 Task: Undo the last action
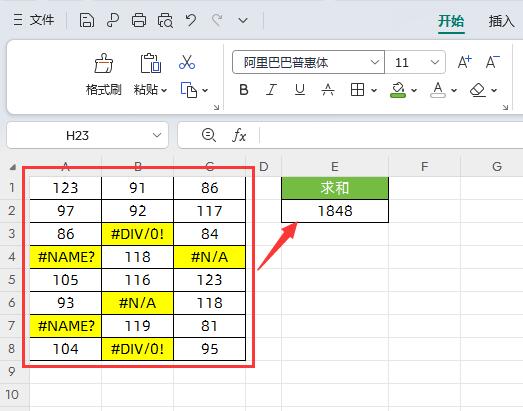tap(191, 20)
